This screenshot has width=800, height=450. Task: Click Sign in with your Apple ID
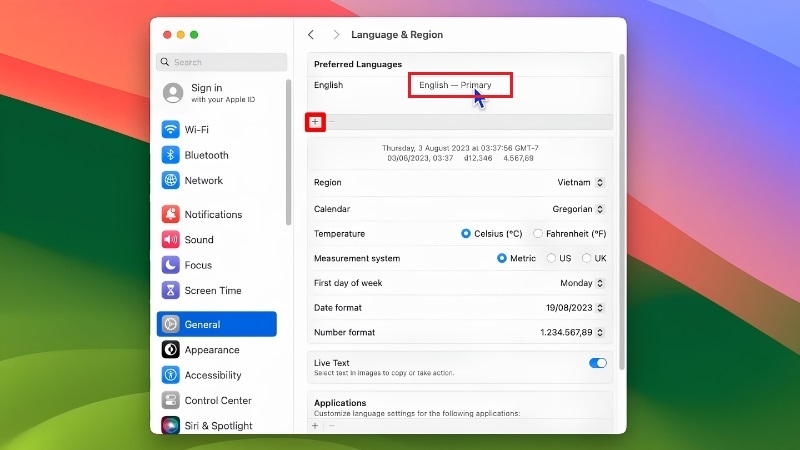(223, 93)
